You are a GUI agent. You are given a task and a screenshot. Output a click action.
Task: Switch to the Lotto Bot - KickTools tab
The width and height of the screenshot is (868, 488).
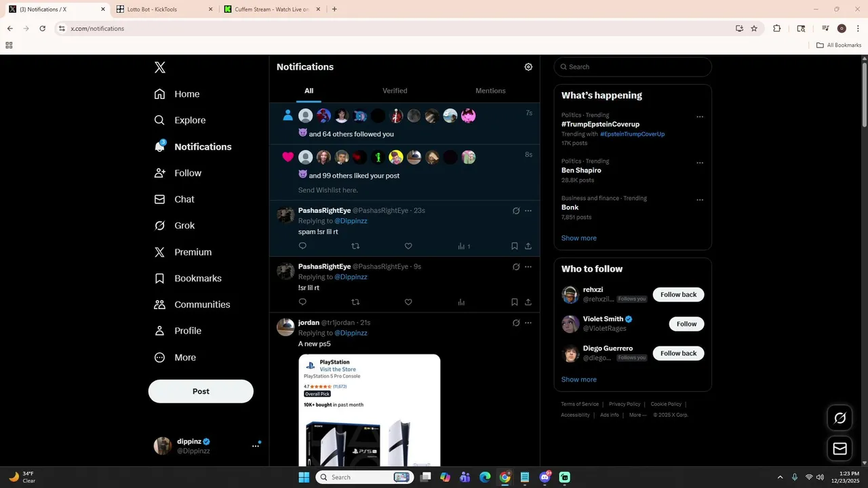(x=164, y=9)
